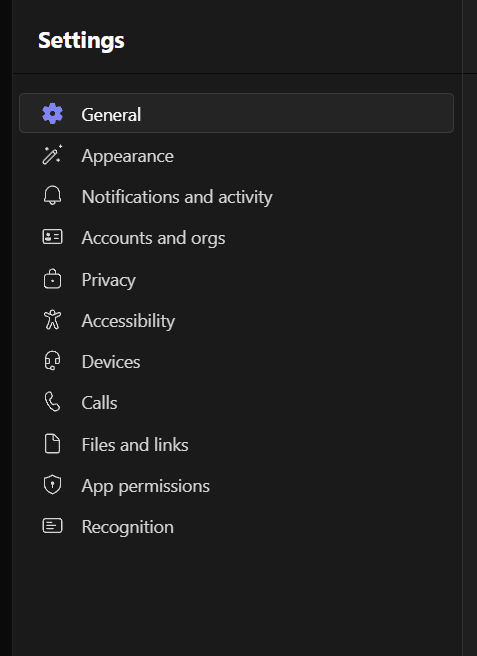Viewport: 477px width, 656px height.
Task: Open the Calls settings label
Action: (x=100, y=403)
